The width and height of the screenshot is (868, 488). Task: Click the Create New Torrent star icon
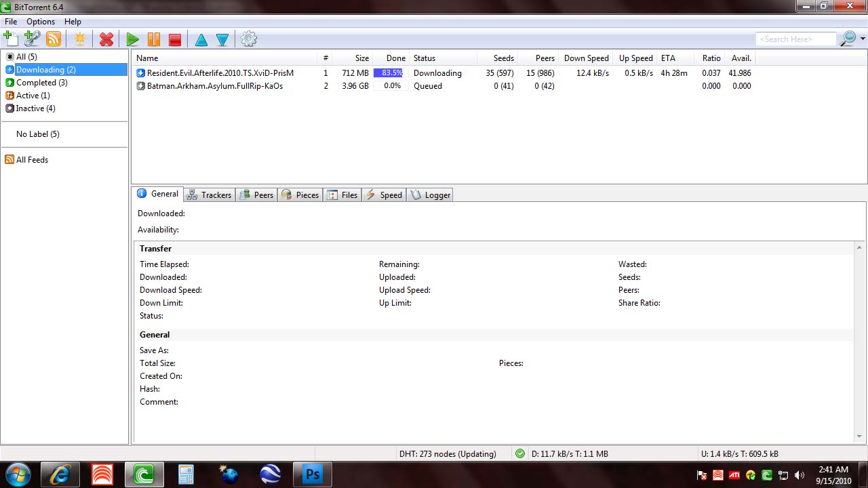pos(80,39)
